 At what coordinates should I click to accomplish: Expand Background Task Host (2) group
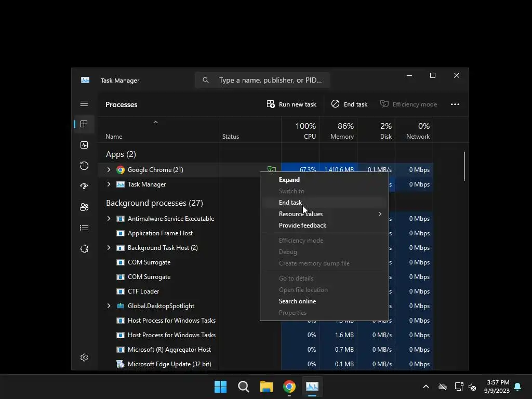click(109, 248)
